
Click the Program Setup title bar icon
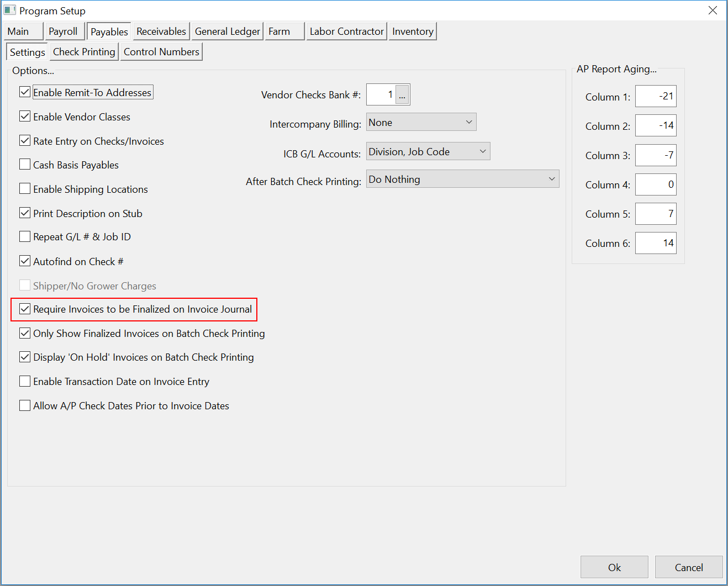(10, 10)
